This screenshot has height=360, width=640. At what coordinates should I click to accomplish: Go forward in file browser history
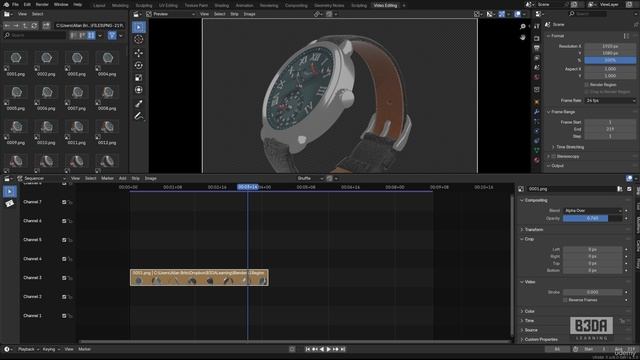(16, 26)
